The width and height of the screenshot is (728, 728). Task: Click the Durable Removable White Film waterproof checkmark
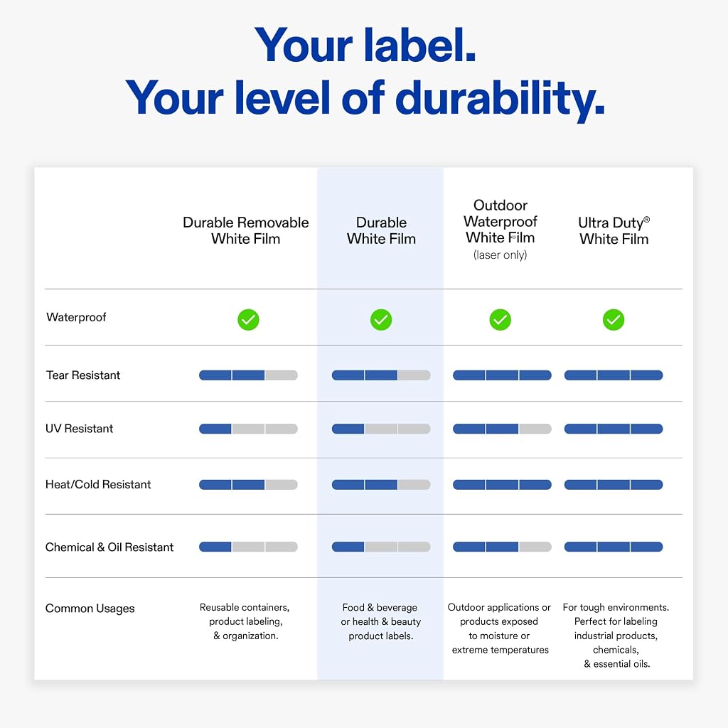pos(248,320)
